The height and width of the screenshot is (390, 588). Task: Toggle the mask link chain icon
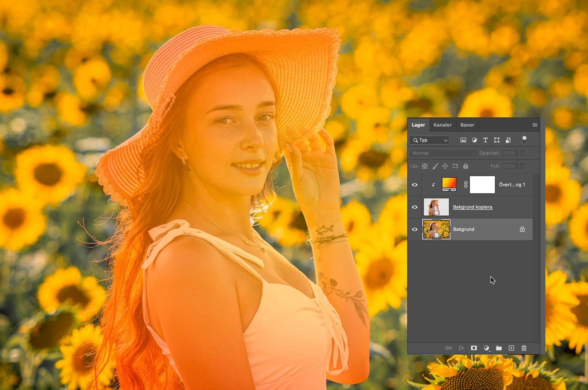(465, 185)
